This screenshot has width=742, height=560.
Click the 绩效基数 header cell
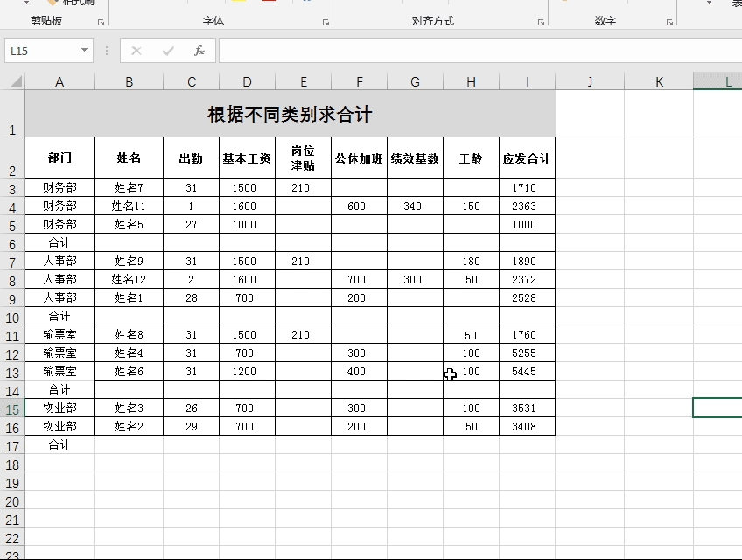[415, 157]
